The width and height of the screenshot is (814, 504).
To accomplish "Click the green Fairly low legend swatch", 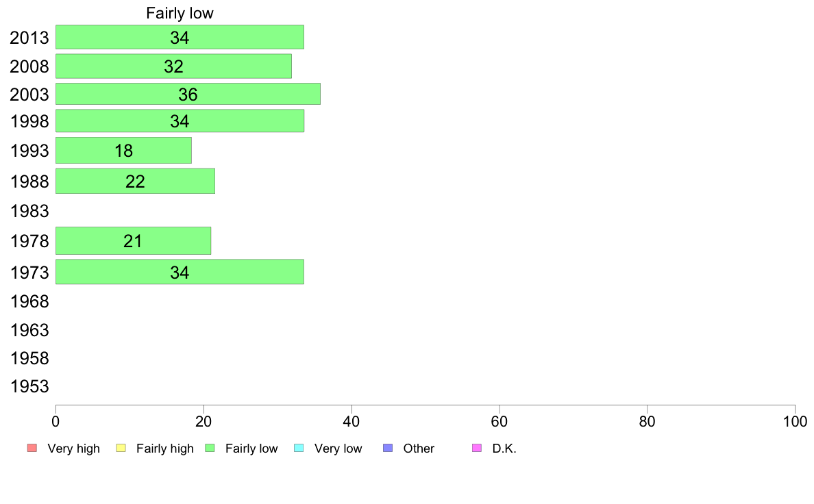I will pyautogui.click(x=210, y=448).
